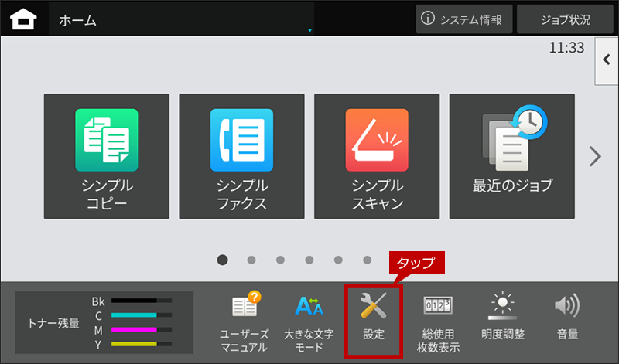The image size is (619, 364).
Task: Open シンプルコピー (Simple Copy)
Action: click(107, 156)
